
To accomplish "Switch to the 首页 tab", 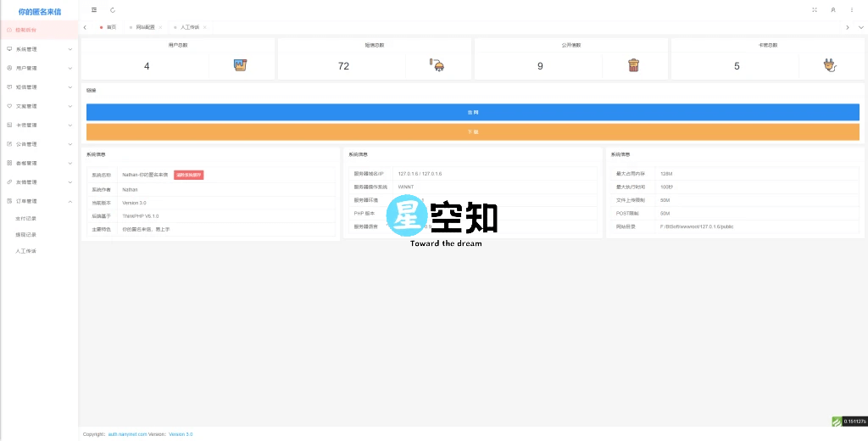I will [x=108, y=27].
